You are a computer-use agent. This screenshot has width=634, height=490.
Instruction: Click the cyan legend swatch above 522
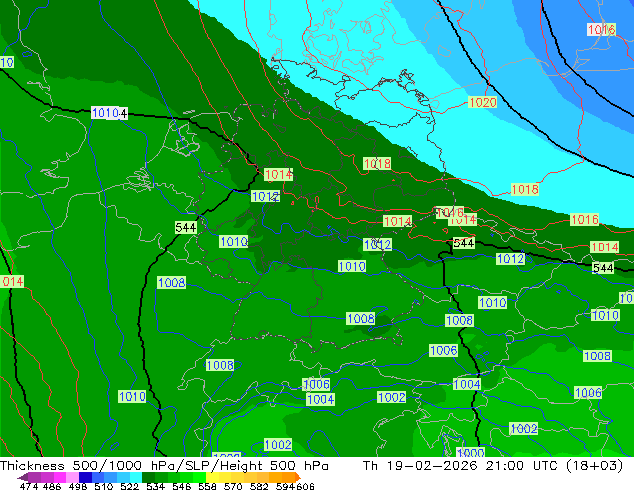(136, 477)
